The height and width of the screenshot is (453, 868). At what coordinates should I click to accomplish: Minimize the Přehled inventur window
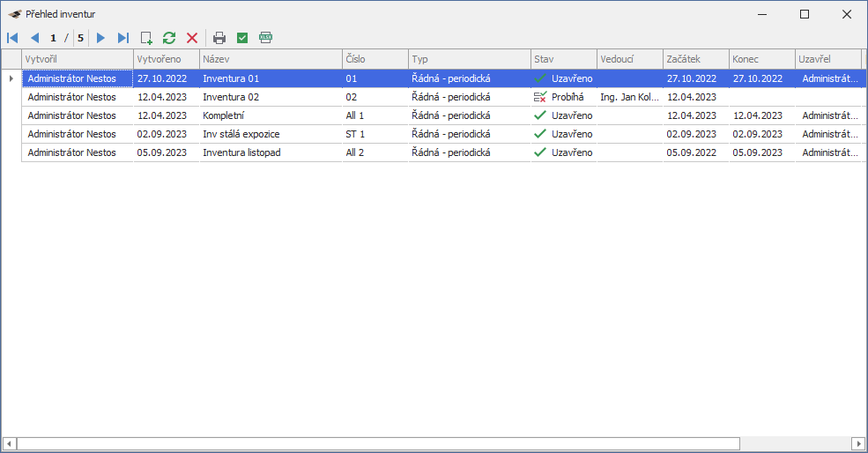(x=762, y=14)
